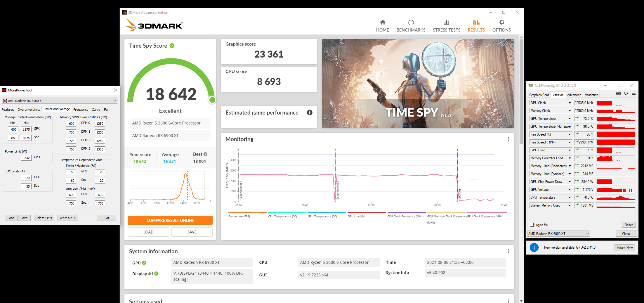Open the Graphics Card tab in GPU-Z
The width and height of the screenshot is (644, 303).
click(539, 95)
